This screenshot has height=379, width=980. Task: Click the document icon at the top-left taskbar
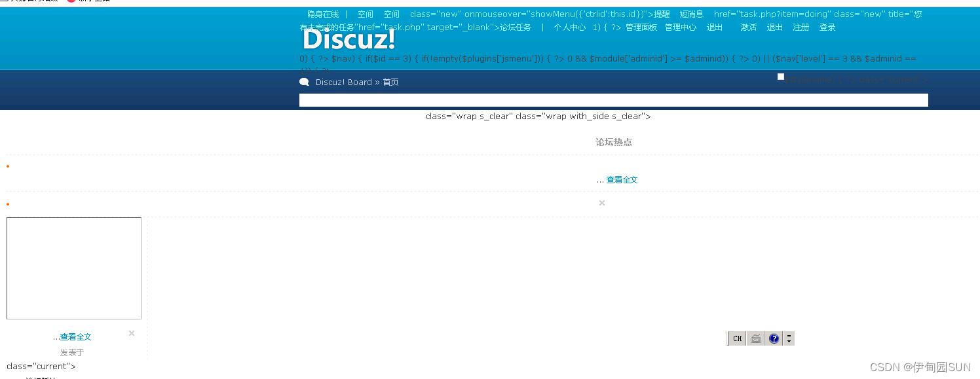pos(5,1)
